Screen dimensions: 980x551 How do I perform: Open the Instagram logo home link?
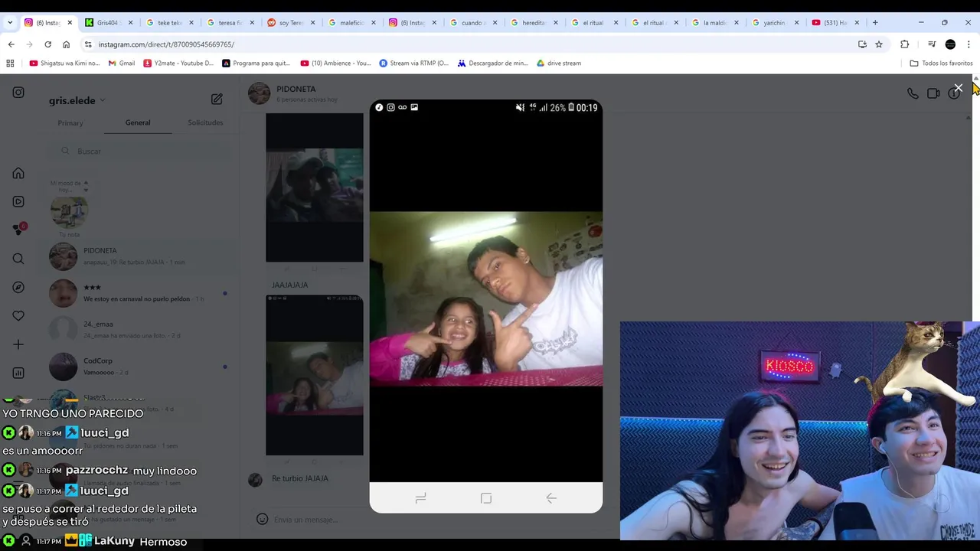click(18, 93)
